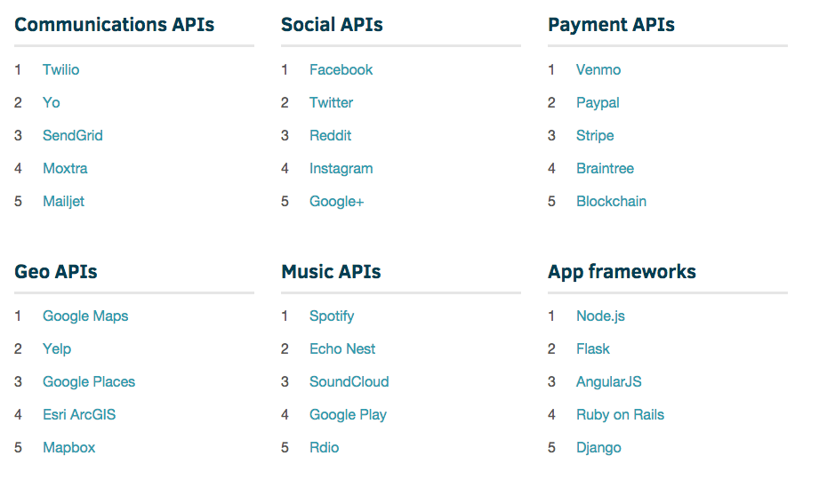
Task: Open the Venmo payment link
Action: 598,69
